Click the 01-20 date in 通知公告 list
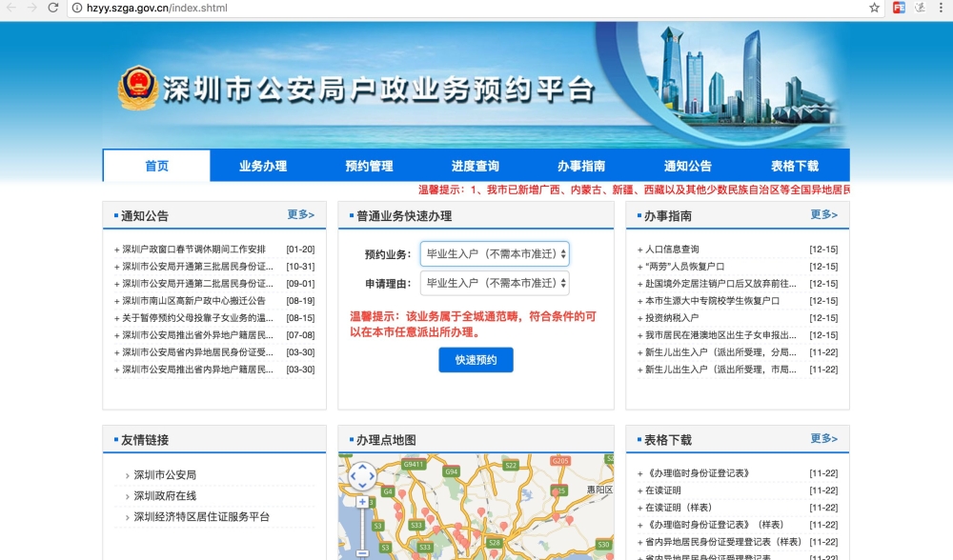The height and width of the screenshot is (560, 953). [300, 249]
